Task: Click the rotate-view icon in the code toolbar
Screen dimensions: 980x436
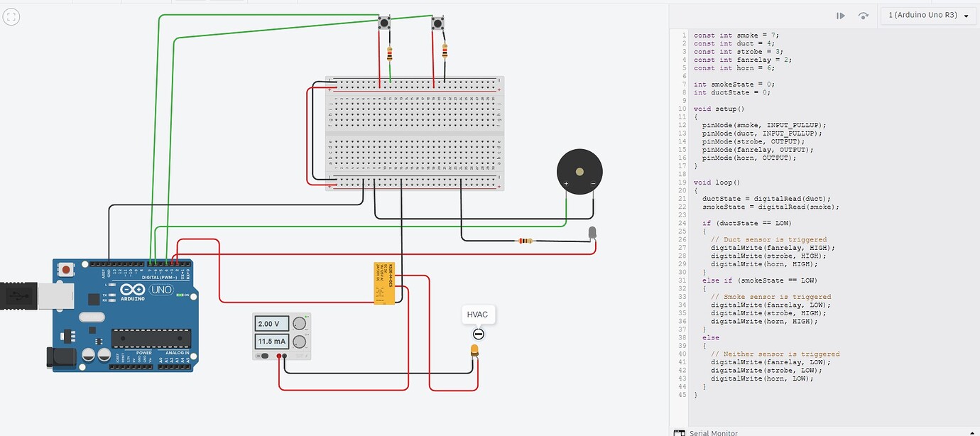Action: (863, 15)
